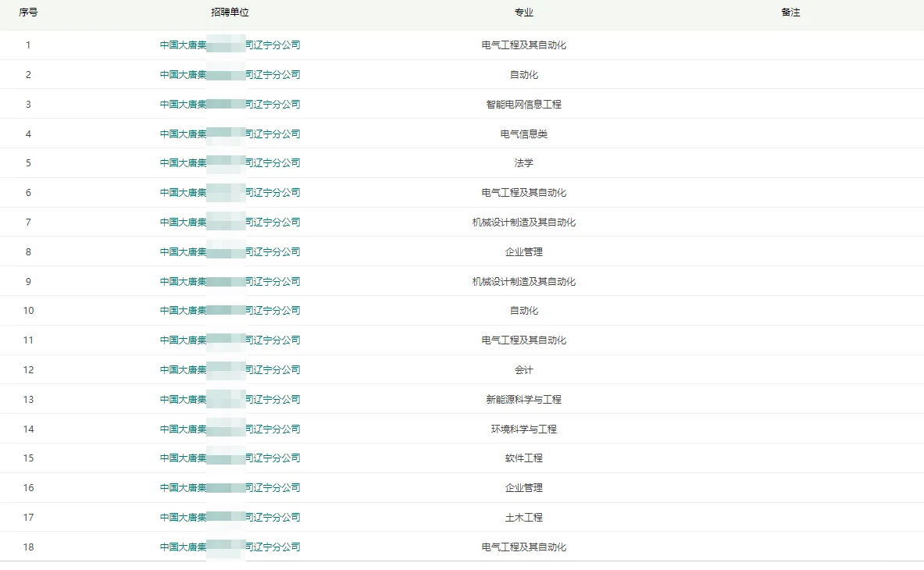This screenshot has height=570, width=924.
Task: Select 土木工程 major cell
Action: click(x=524, y=517)
